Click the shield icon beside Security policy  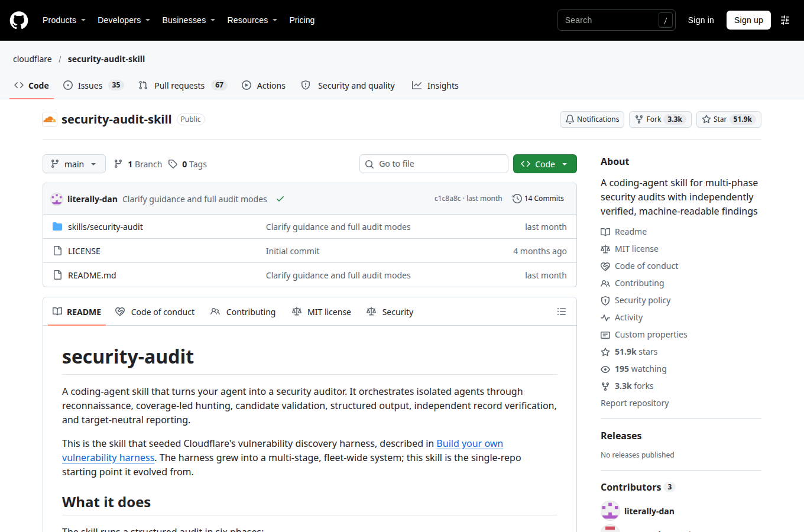coord(605,301)
